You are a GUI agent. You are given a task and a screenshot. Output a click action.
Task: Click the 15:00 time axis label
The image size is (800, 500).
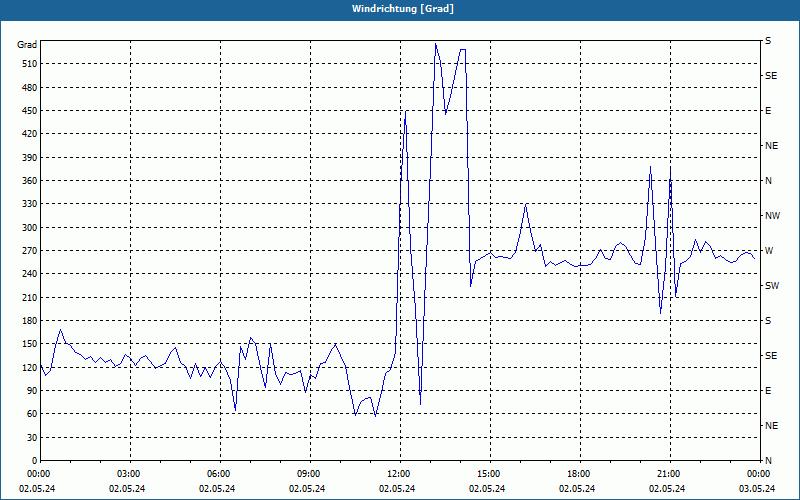tap(489, 474)
